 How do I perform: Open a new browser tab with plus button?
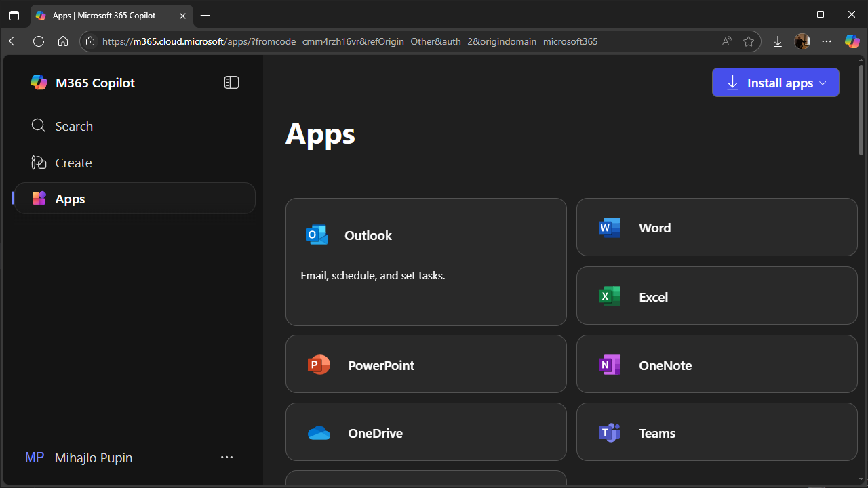[205, 15]
